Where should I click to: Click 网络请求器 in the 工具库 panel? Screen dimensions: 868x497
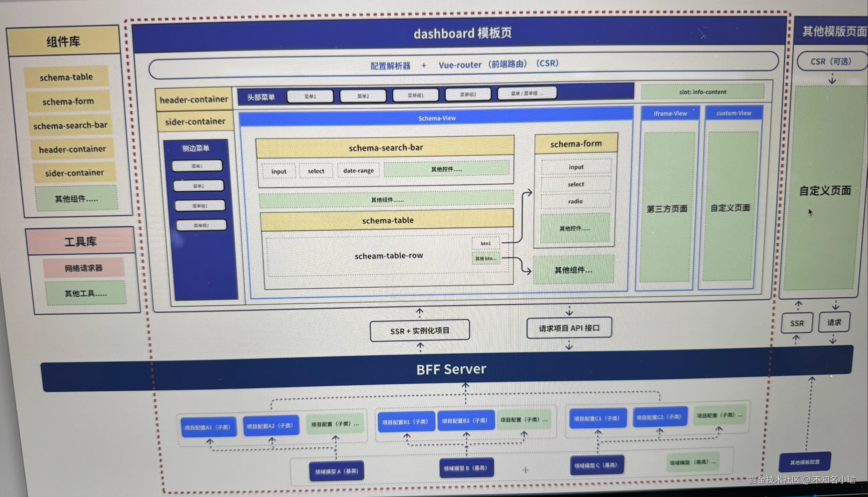click(x=84, y=268)
